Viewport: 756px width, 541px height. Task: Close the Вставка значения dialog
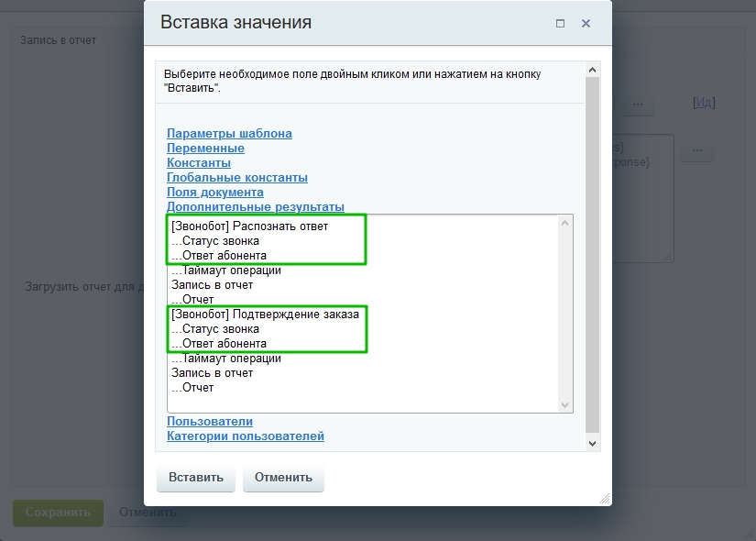point(586,24)
